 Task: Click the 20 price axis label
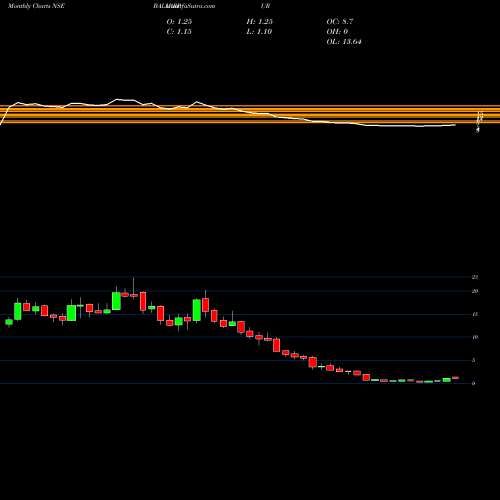click(475, 291)
